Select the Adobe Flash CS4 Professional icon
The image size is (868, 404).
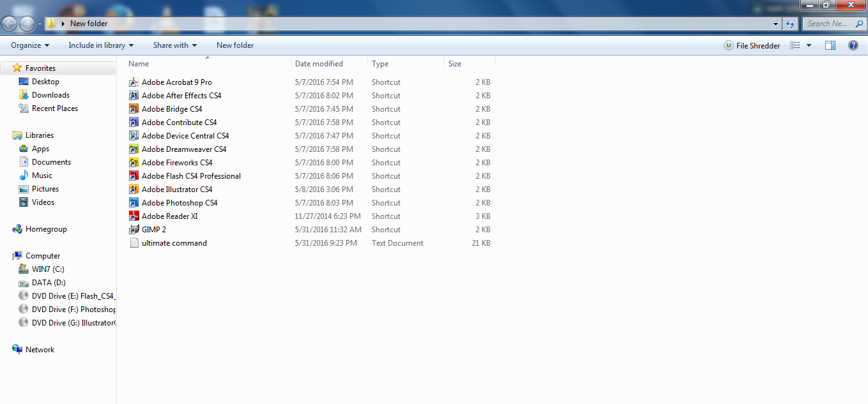coord(134,176)
